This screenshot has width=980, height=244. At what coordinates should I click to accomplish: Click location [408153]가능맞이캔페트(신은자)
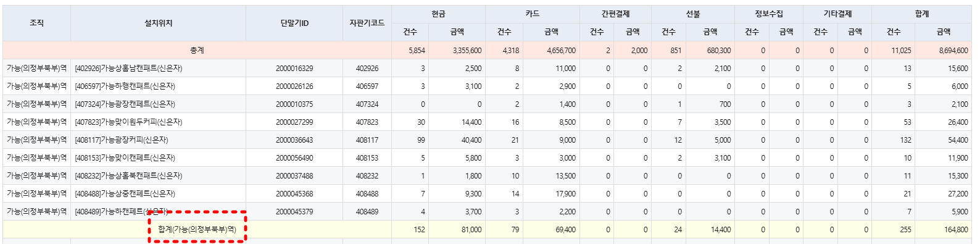(125, 158)
